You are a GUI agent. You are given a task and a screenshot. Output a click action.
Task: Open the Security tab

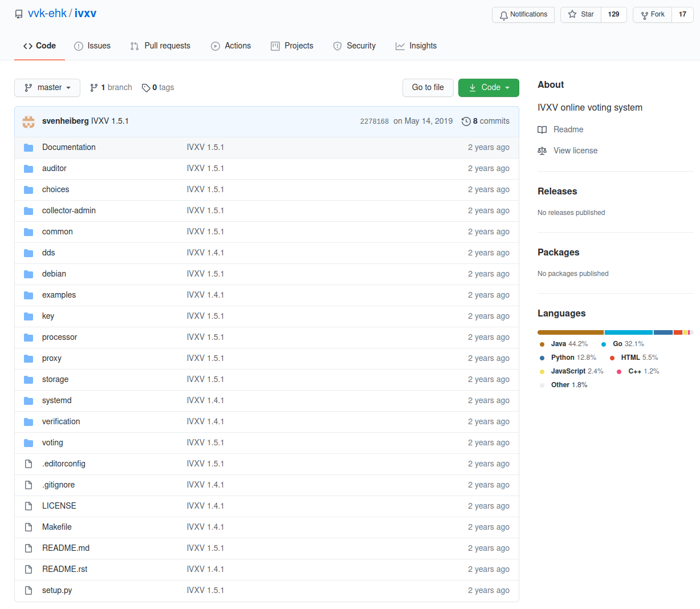coord(354,46)
